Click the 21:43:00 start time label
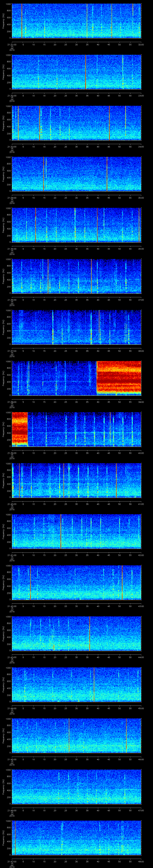153x868 pixels. [x=12, y=657]
